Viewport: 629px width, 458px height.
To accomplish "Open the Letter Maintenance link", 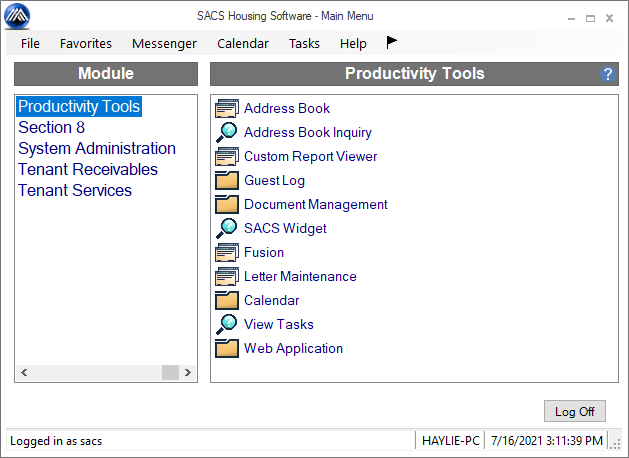I will point(300,276).
